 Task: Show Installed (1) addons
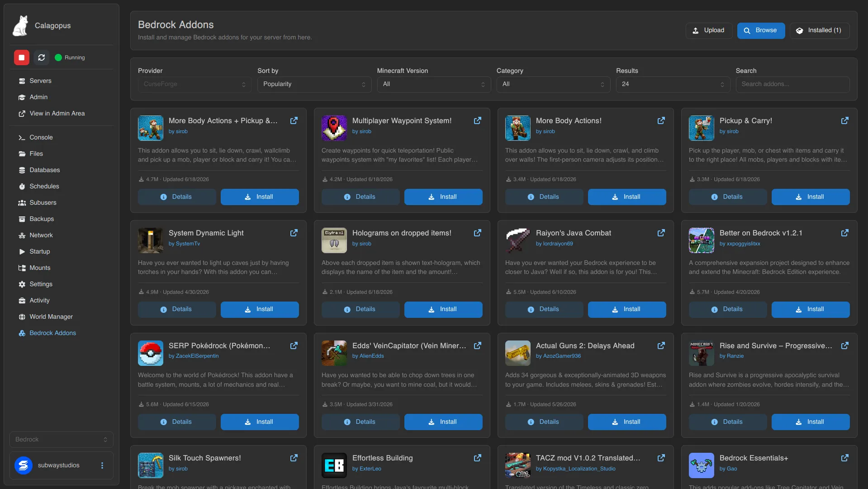pos(819,30)
